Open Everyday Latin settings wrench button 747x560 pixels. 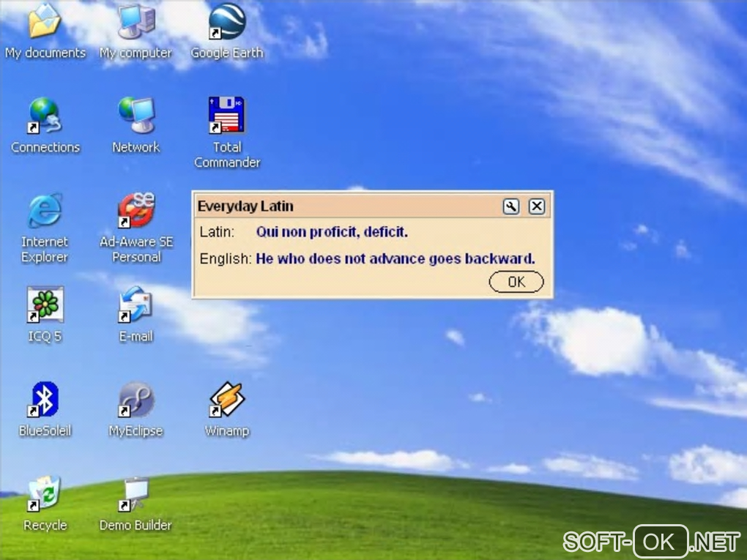(510, 206)
